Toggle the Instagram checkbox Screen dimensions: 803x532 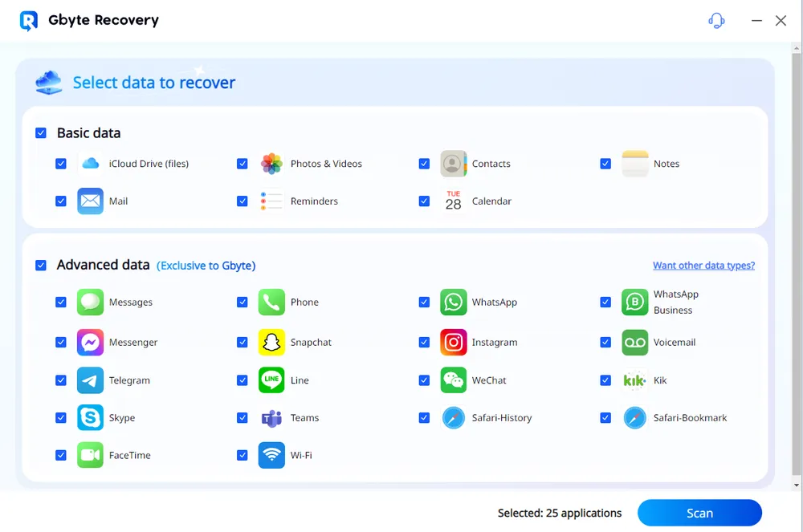[424, 342]
